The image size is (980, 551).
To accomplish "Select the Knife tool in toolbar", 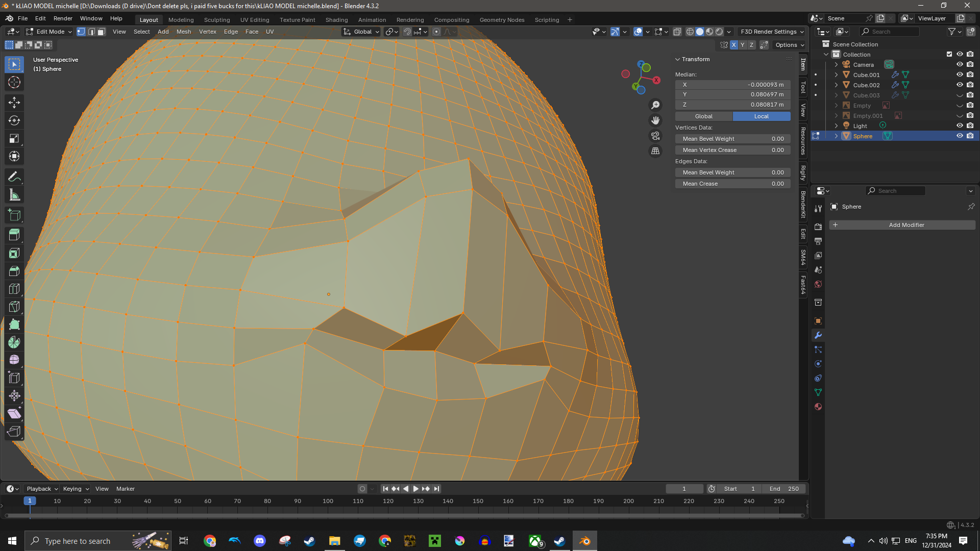I will pyautogui.click(x=14, y=307).
